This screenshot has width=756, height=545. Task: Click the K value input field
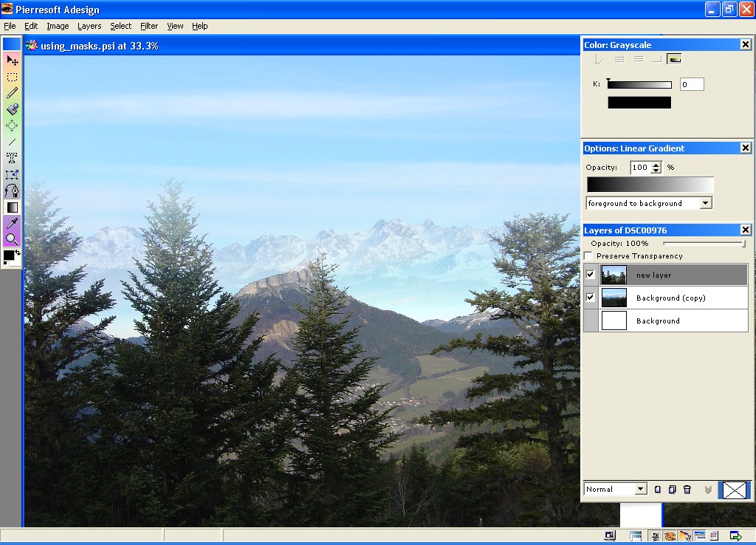[x=692, y=84]
